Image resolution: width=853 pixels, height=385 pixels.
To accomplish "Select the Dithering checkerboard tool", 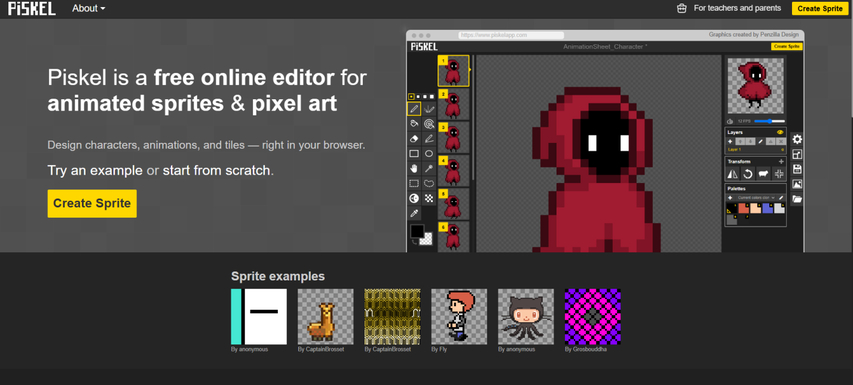I will tap(429, 198).
